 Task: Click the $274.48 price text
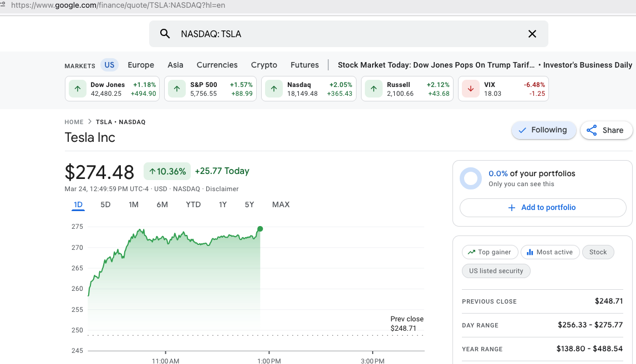click(x=99, y=172)
